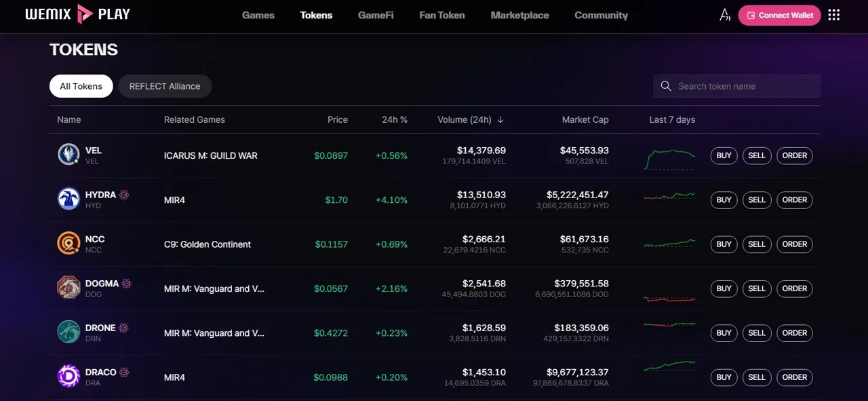Open VEL 7-day price chart
This screenshot has height=401, width=868.
point(669,159)
